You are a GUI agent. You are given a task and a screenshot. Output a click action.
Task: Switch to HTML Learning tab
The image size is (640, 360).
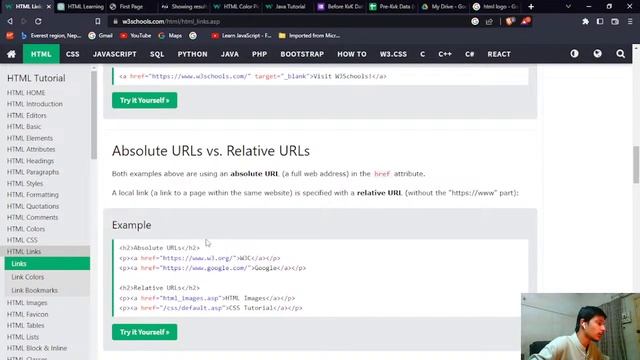[81, 7]
